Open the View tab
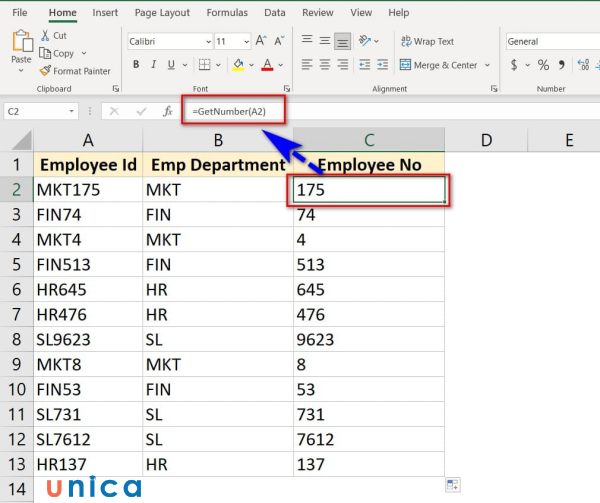The height and width of the screenshot is (503, 600). click(x=361, y=13)
